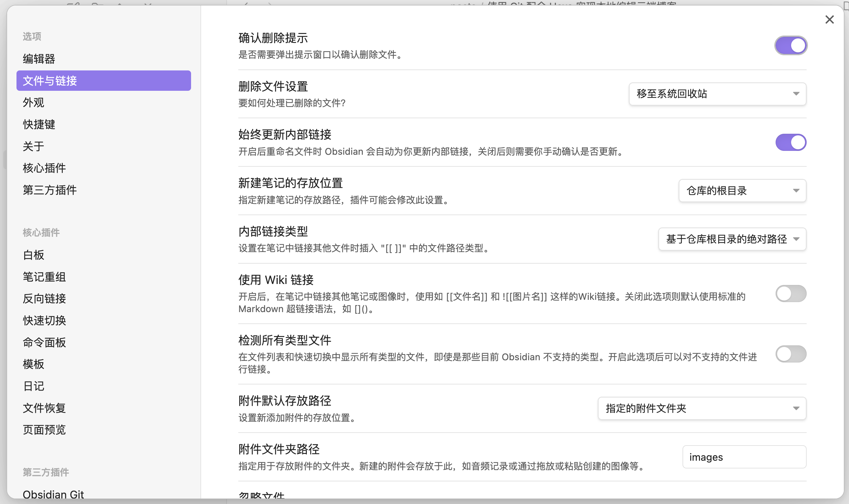
Task: Select 第三方插件 in the options list
Action: click(x=50, y=190)
